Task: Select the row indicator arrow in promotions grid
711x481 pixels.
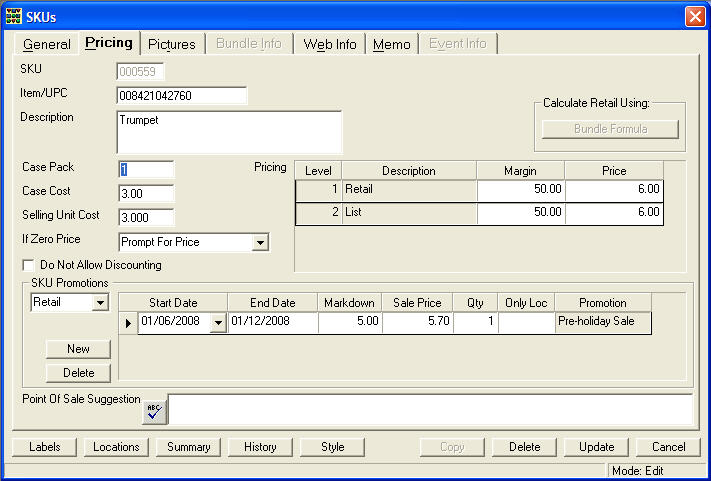Action: point(128,323)
